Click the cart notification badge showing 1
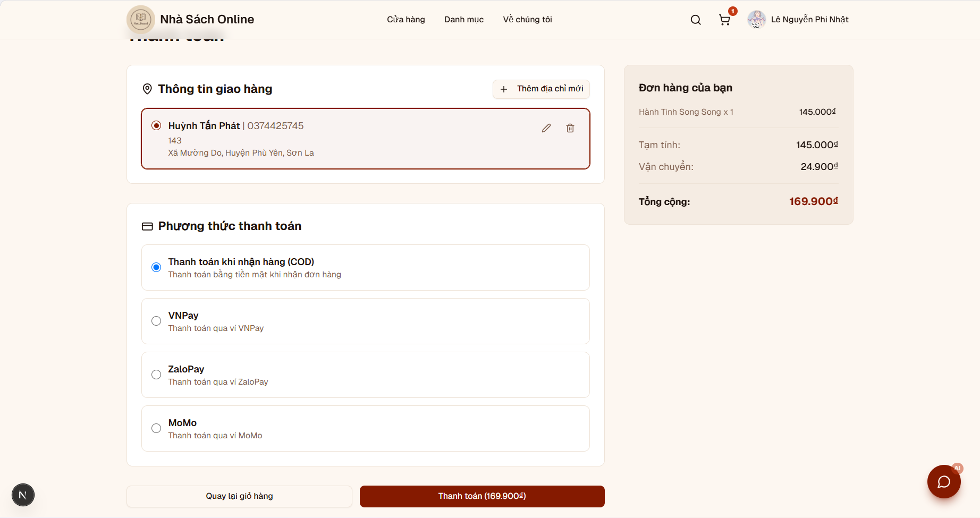 point(732,11)
